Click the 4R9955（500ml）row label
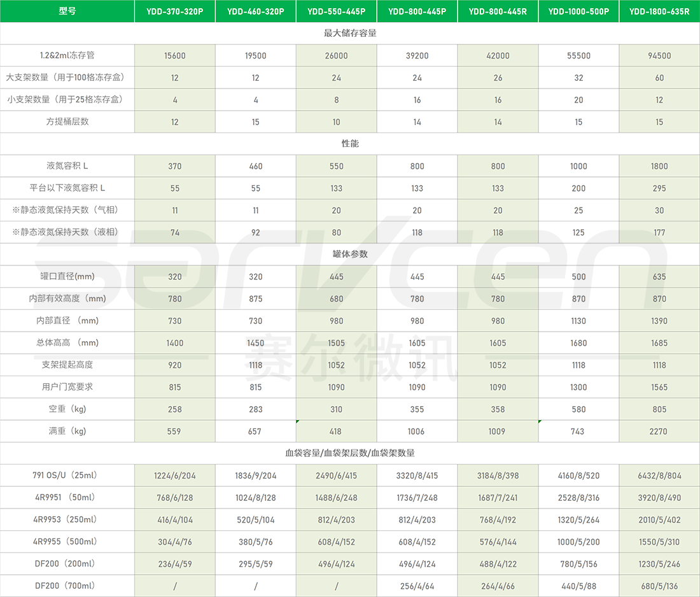The height and width of the screenshot is (597, 700). pyautogui.click(x=65, y=542)
